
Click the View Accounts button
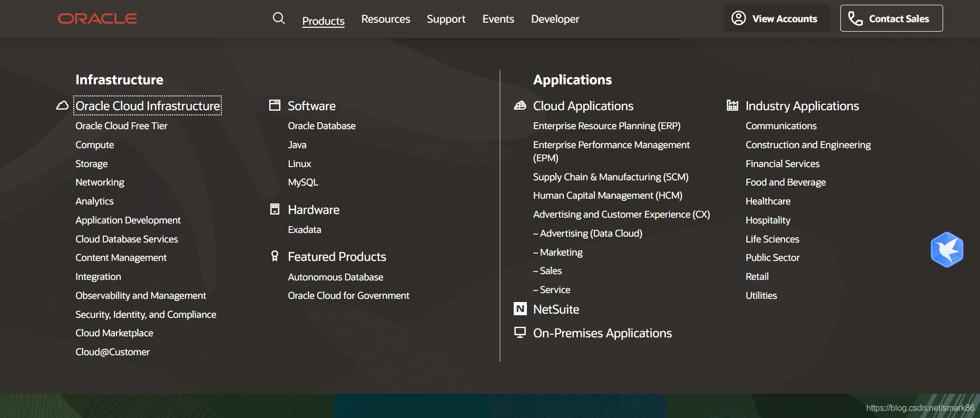(777, 18)
